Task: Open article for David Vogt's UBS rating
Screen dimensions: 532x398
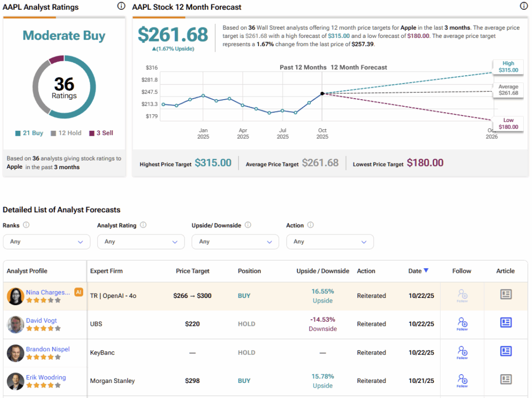Action: coord(506,323)
